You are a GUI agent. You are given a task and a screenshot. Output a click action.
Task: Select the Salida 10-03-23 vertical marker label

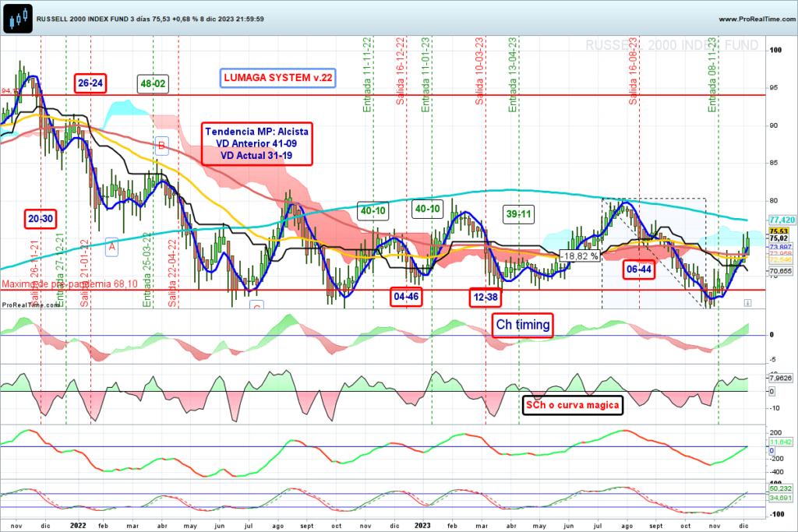[479, 71]
